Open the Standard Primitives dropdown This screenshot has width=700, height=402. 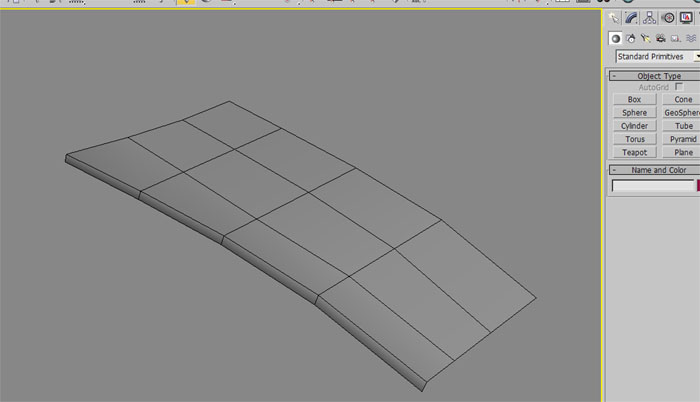point(657,57)
